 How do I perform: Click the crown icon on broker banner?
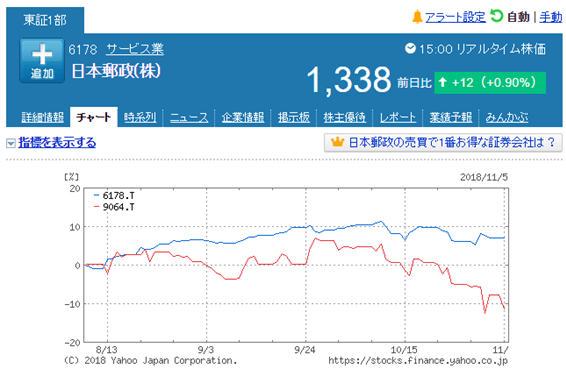click(337, 142)
